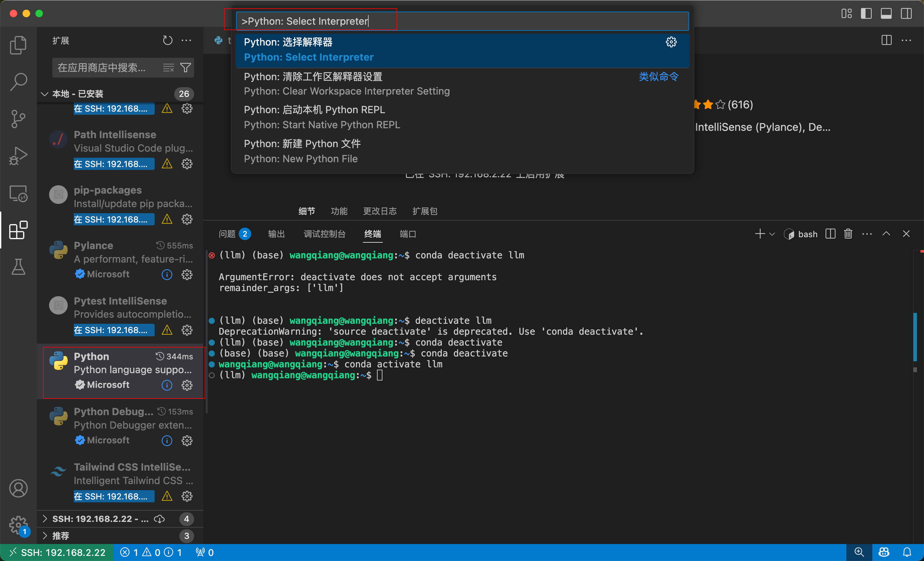Viewport: 924px width, 561px height.
Task: Open Remote Explorer view icon
Action: 18,193
